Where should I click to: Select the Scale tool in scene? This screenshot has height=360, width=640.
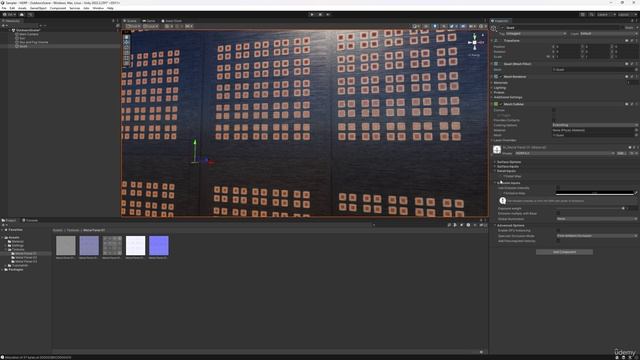(x=127, y=53)
